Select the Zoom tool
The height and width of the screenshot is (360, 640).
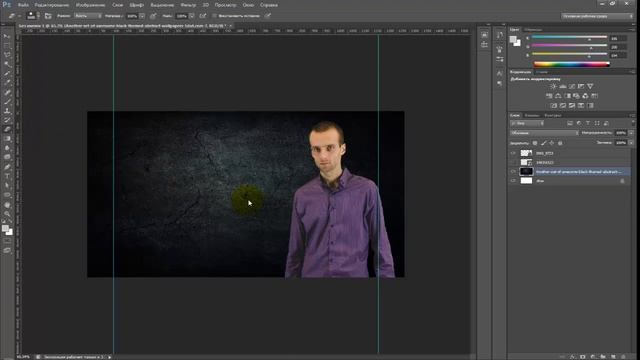point(7,214)
